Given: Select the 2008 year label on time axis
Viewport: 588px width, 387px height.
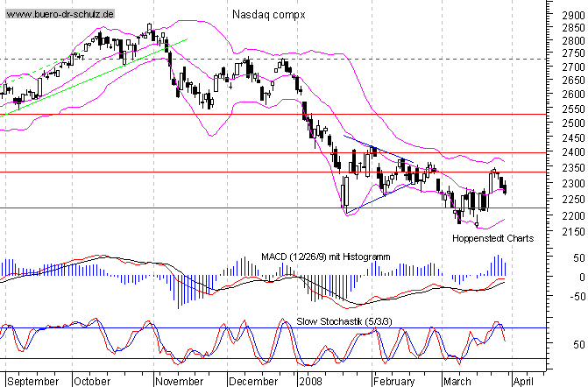Looking at the screenshot, I should pos(310,382).
